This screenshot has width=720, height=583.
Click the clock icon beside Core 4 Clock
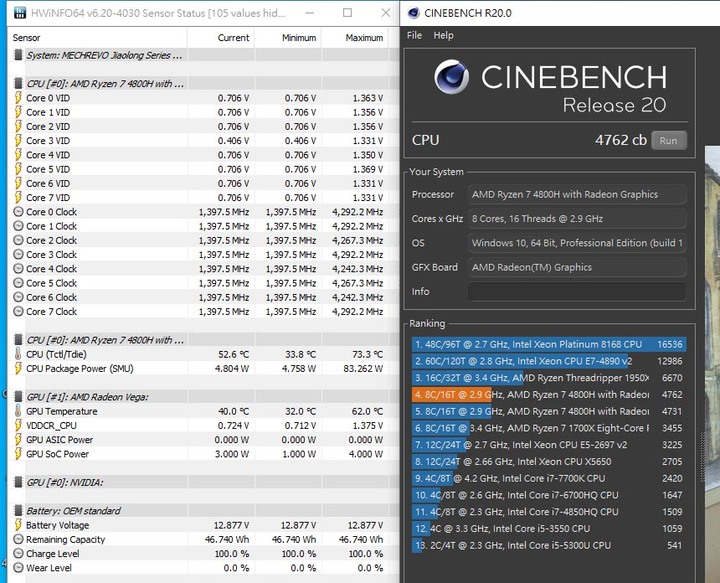tap(18, 269)
